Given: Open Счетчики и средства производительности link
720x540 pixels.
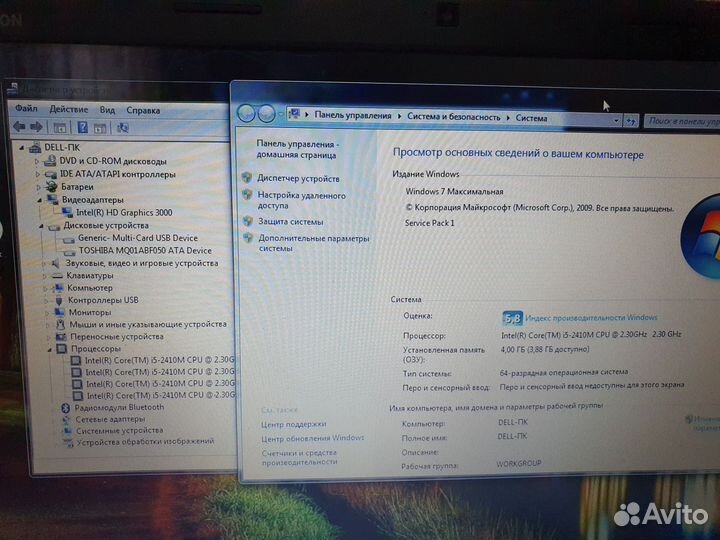Looking at the screenshot, I should [299, 457].
